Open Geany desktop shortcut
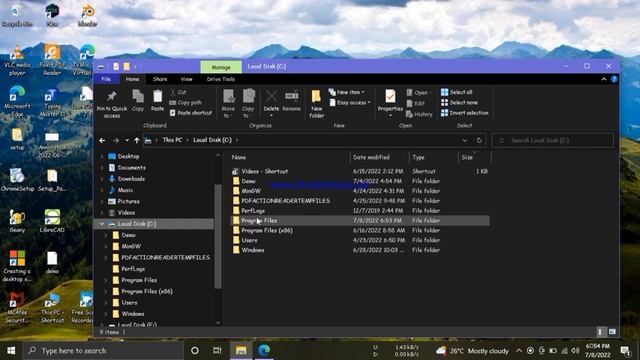The height and width of the screenshot is (360, 640). [17, 221]
